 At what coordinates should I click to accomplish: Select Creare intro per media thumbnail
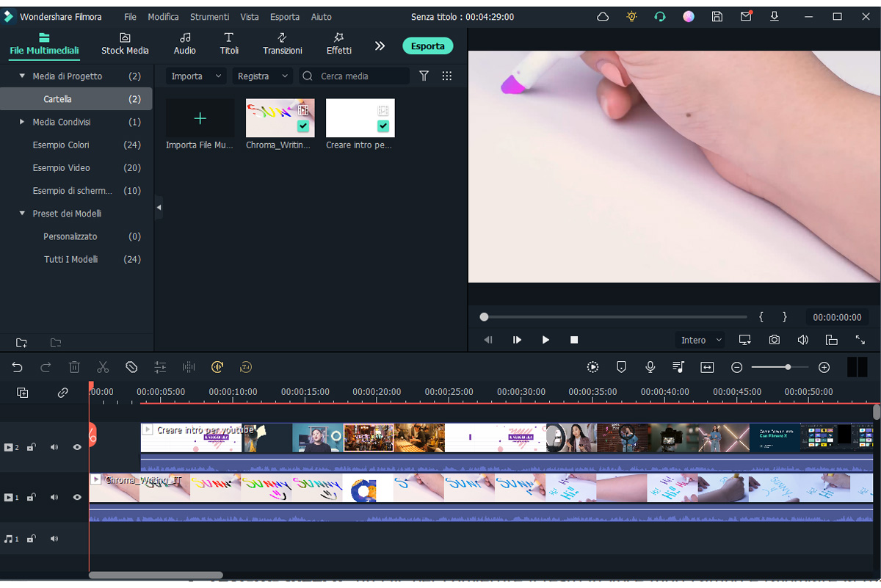(x=360, y=118)
